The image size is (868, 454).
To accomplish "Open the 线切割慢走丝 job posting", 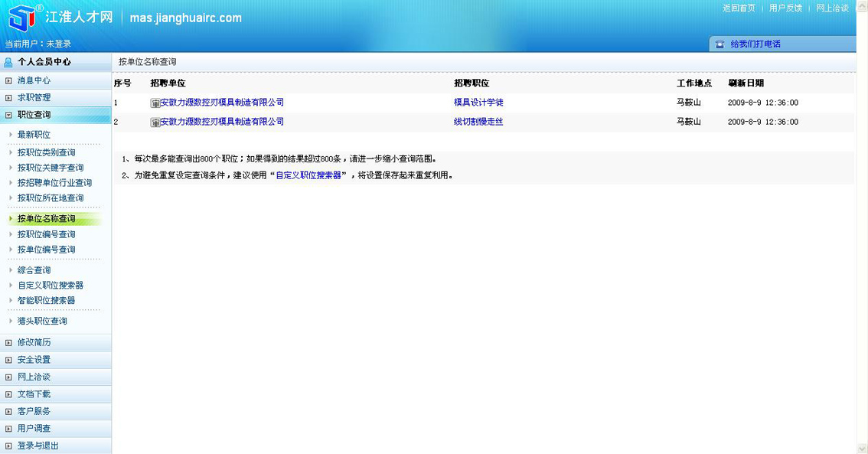I will pyautogui.click(x=478, y=122).
